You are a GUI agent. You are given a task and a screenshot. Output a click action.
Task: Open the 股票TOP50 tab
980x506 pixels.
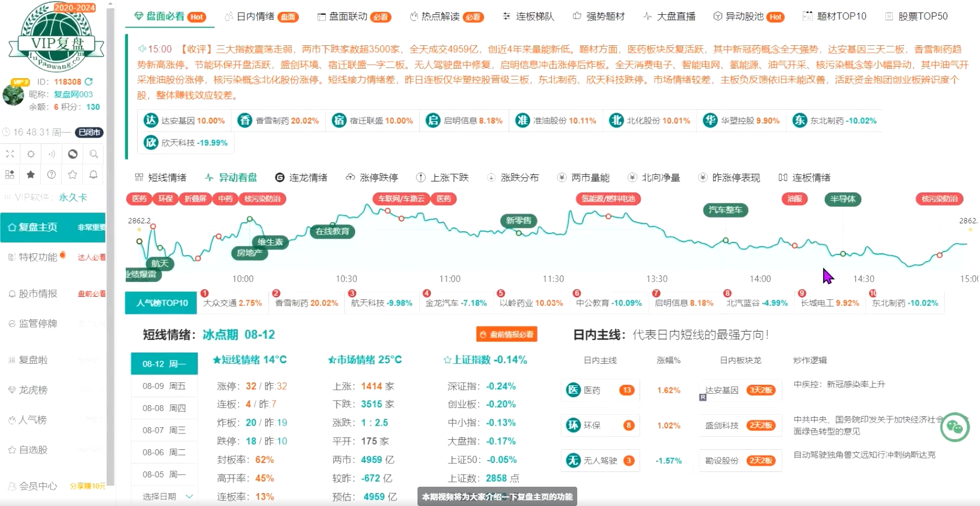click(916, 16)
